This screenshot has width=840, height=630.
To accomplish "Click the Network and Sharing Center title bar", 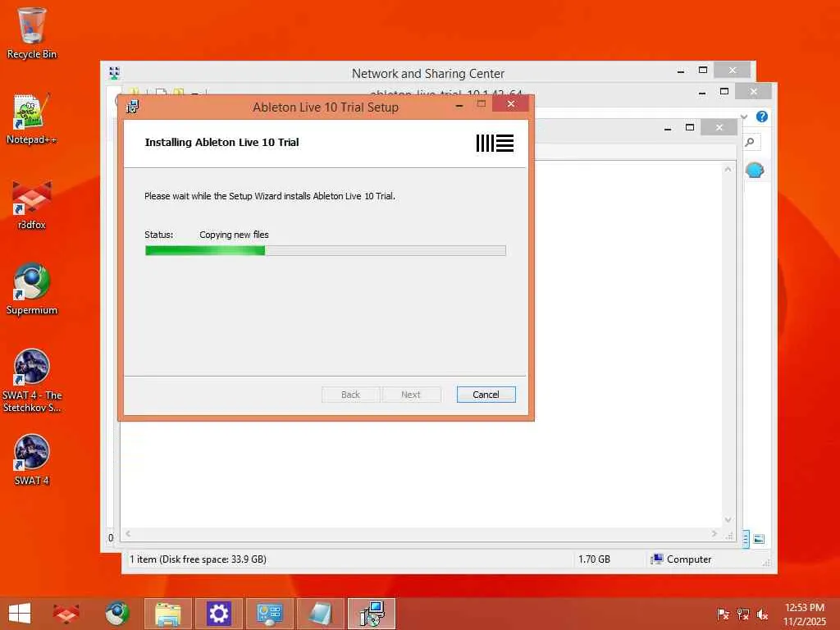I will point(428,73).
